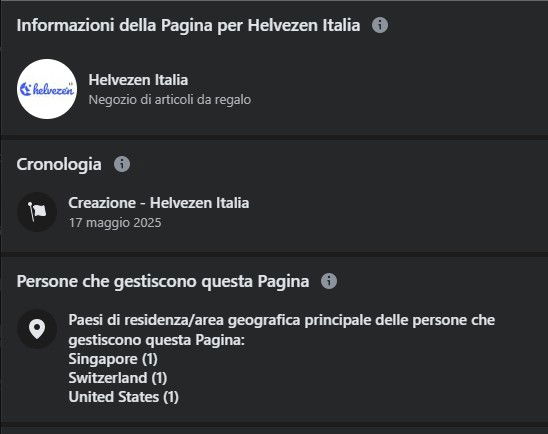Screen dimensions: 548x434
Task: Click the Switzerland (1) country entry
Action: tap(118, 378)
